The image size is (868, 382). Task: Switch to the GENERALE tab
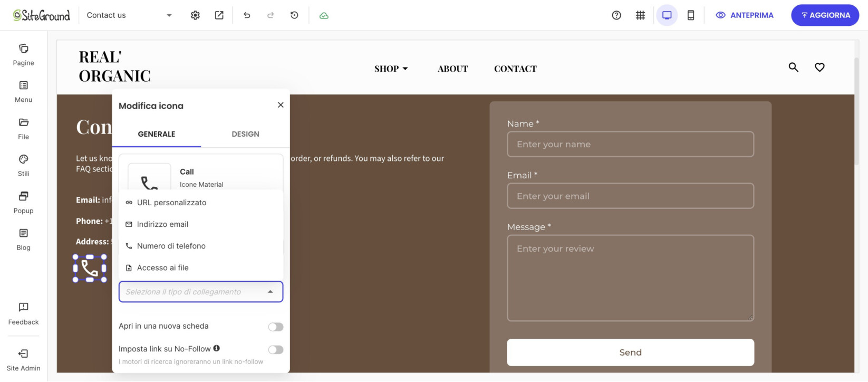tap(157, 134)
